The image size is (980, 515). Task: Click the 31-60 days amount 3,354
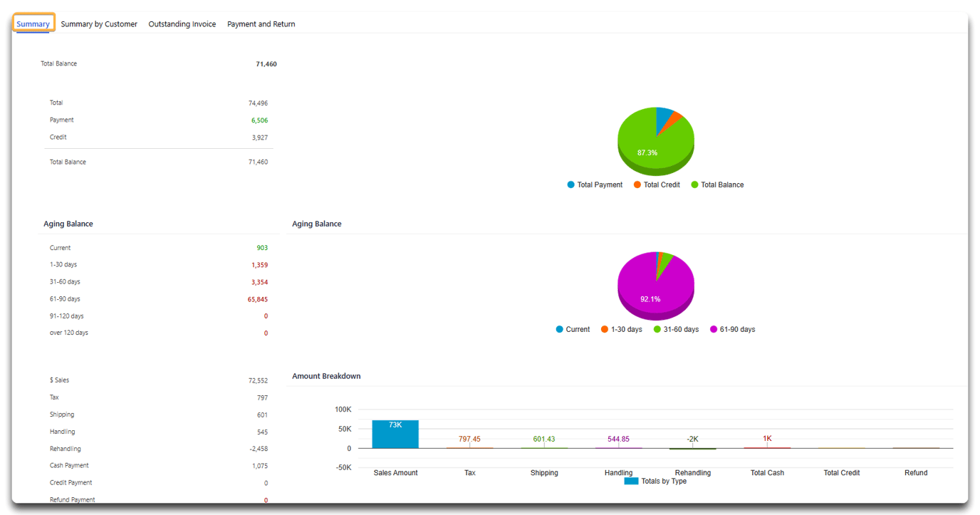click(259, 282)
